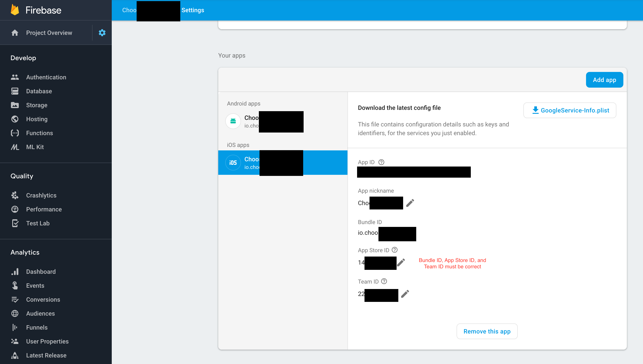
Task: Select the highlighted iOS app entry
Action: 283,163
